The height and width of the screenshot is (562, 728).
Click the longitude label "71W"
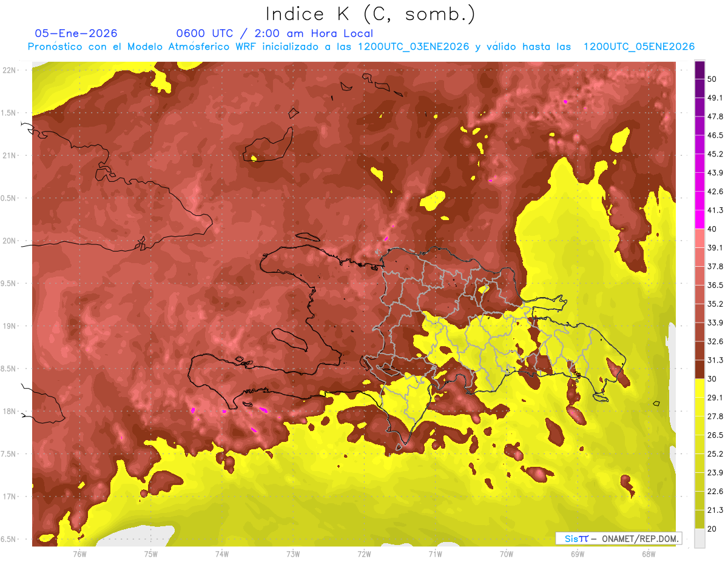click(435, 554)
